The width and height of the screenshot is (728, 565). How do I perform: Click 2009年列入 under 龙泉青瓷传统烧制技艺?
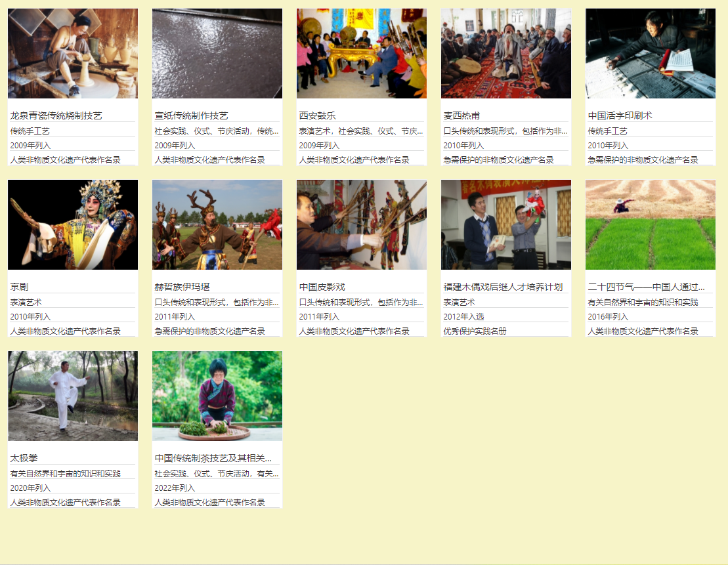(x=31, y=145)
